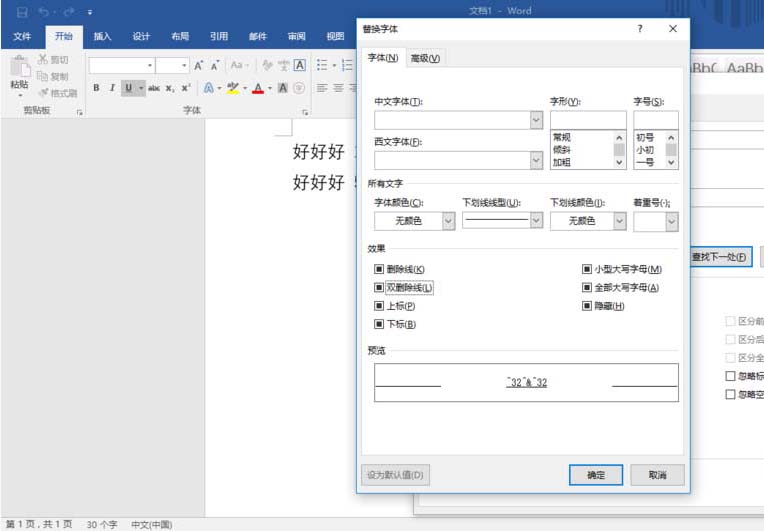Image resolution: width=764 pixels, height=531 pixels.
Task: Toggle the 删除线 (strikethrough) checkbox
Action: [379, 269]
